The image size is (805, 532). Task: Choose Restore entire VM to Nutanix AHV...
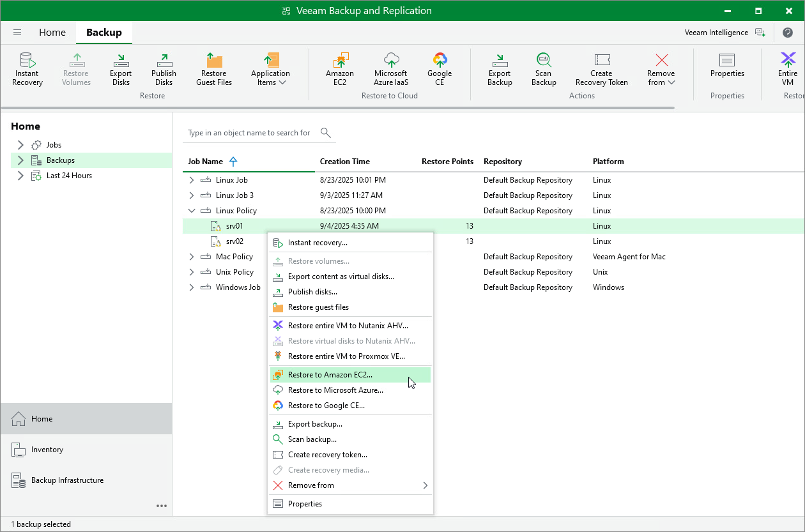(350, 326)
